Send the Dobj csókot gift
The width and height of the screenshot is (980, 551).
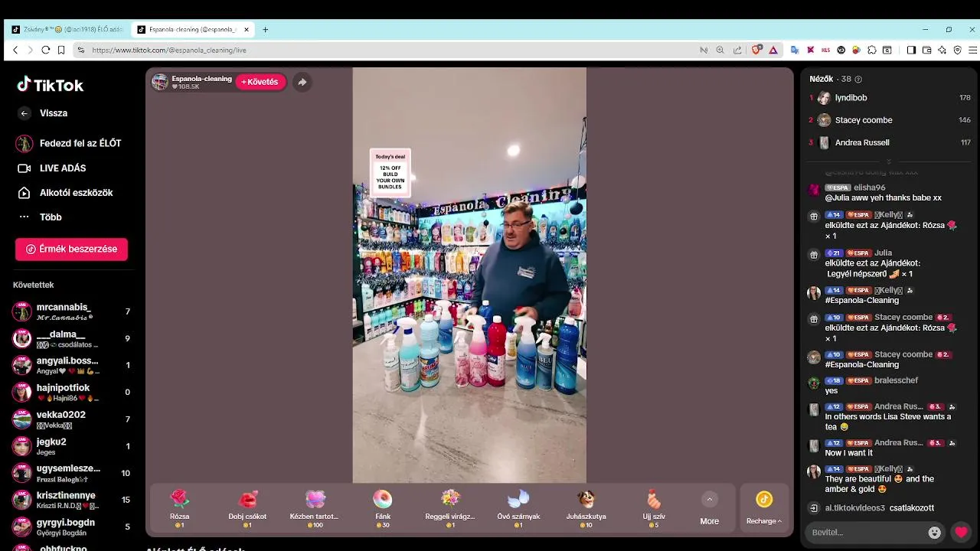[x=247, y=508]
